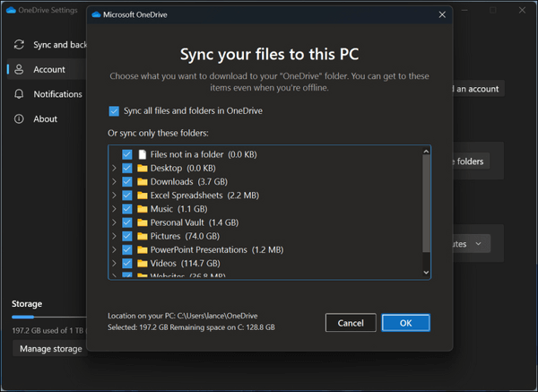Click the Downloads folder icon
Screen dimensions: 538x392
click(x=142, y=181)
